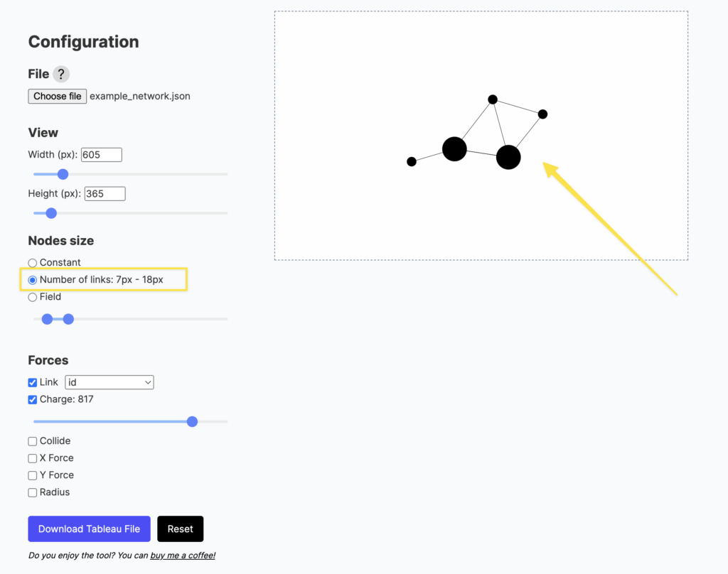Enable the X Force checkbox
The image size is (728, 574).
[x=33, y=458]
